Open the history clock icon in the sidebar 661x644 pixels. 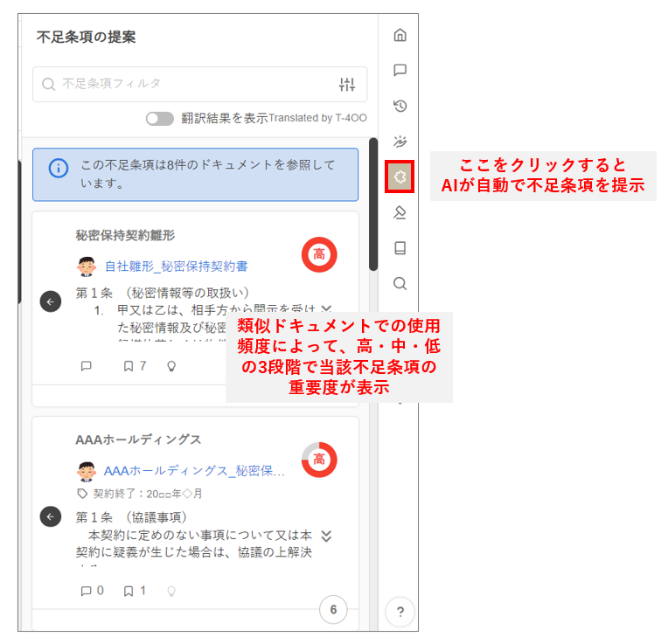[x=400, y=106]
